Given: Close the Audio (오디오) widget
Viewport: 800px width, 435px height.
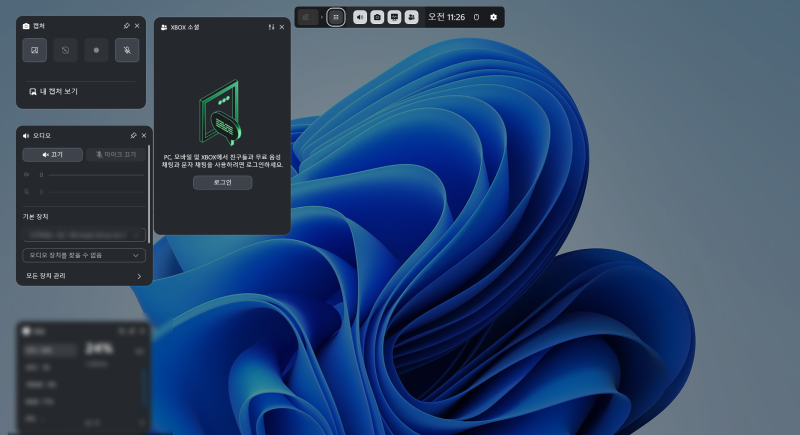Looking at the screenshot, I should click(144, 135).
